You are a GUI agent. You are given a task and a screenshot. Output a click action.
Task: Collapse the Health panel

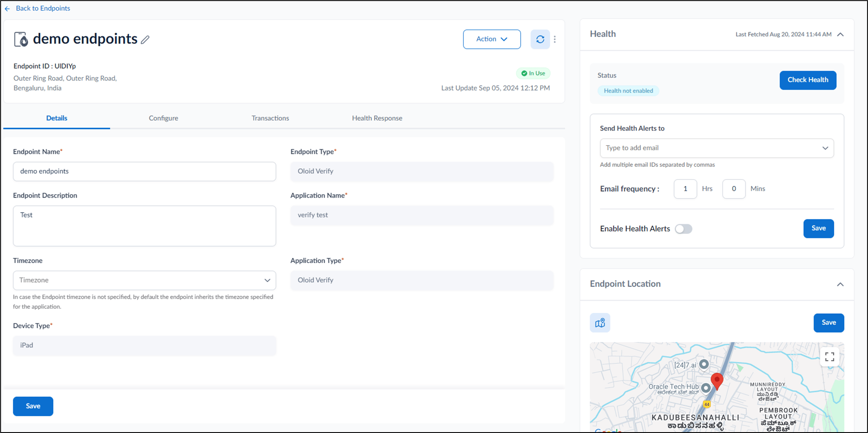point(840,35)
